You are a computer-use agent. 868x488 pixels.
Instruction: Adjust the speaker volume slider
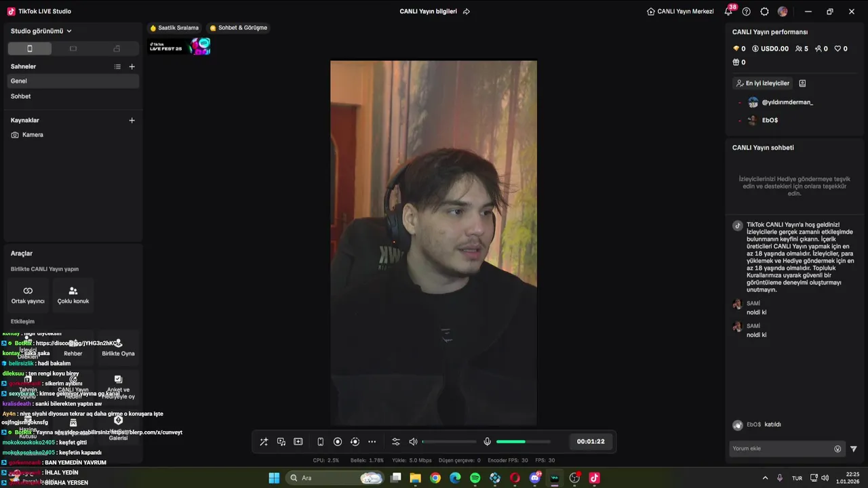coord(449,442)
